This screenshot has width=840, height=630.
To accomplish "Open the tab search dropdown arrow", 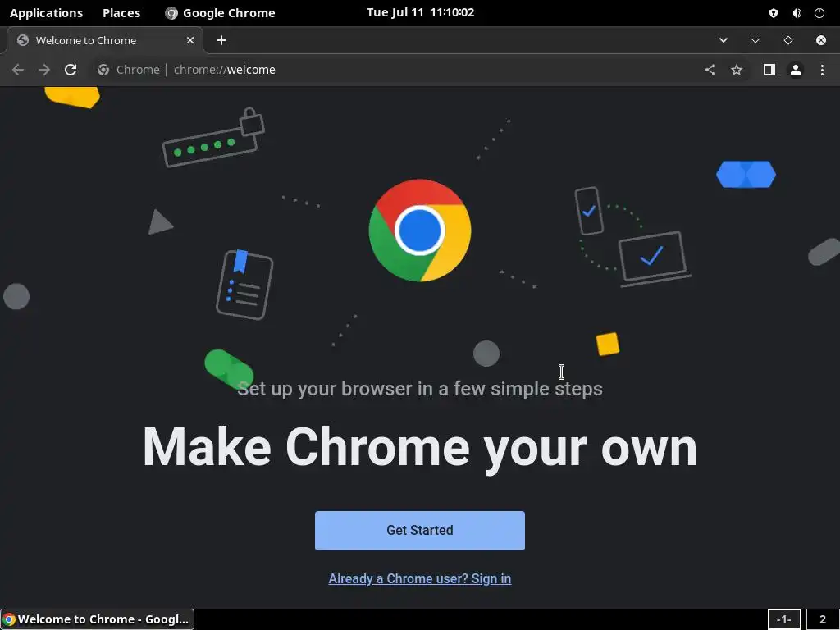I will tap(724, 40).
